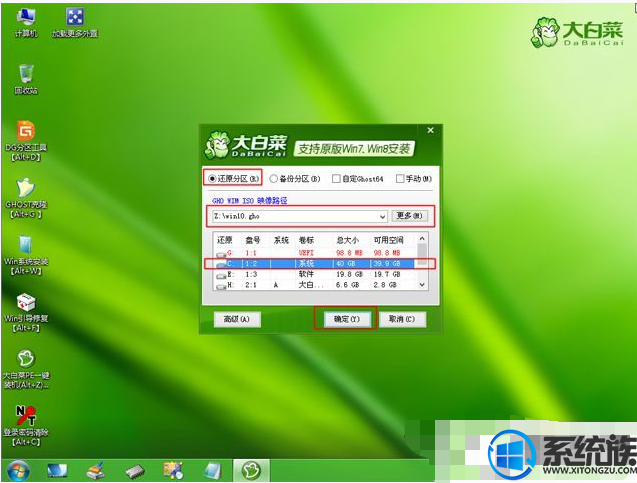Click the H: drive icon in list
This screenshot has height=483, width=637.
coord(222,286)
